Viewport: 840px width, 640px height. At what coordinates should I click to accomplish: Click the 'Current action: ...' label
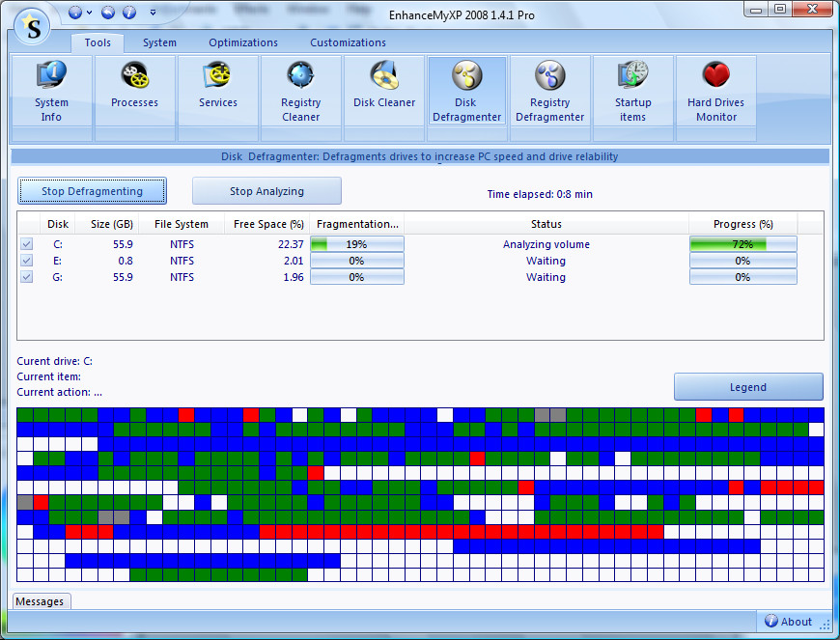pyautogui.click(x=60, y=392)
